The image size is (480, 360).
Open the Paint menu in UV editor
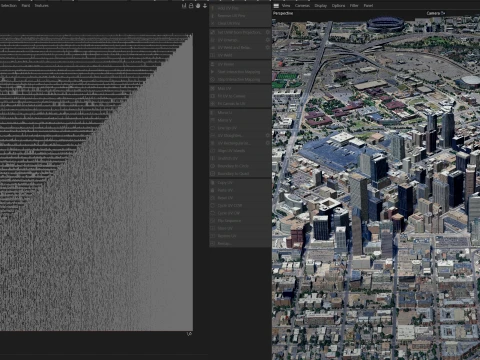pos(26,5)
